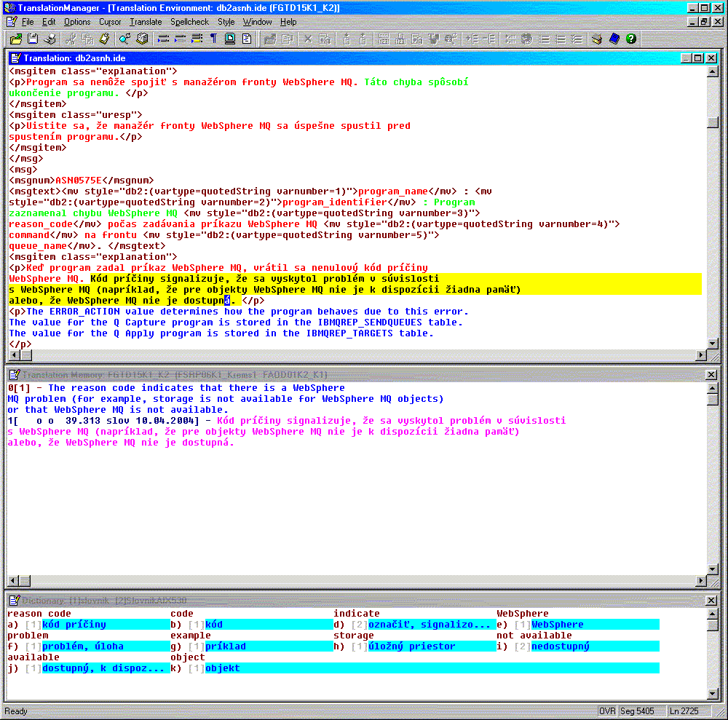Open the Translate menu
Viewport: 728px width, 720px height.
(146, 22)
